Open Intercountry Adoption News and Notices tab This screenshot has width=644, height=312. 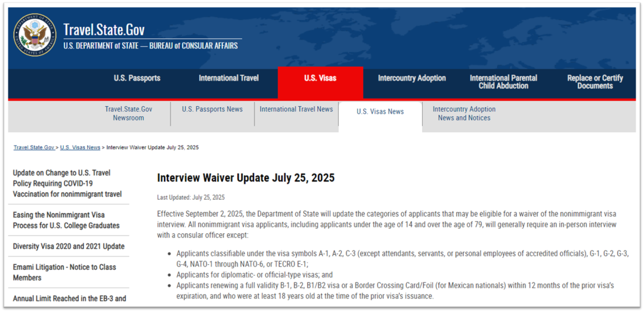[x=464, y=113]
